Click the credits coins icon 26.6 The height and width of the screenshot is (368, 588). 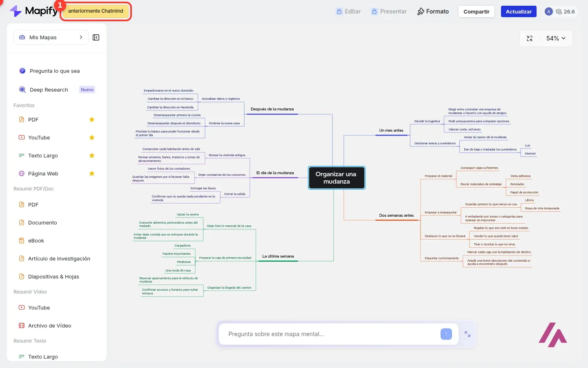tap(559, 11)
